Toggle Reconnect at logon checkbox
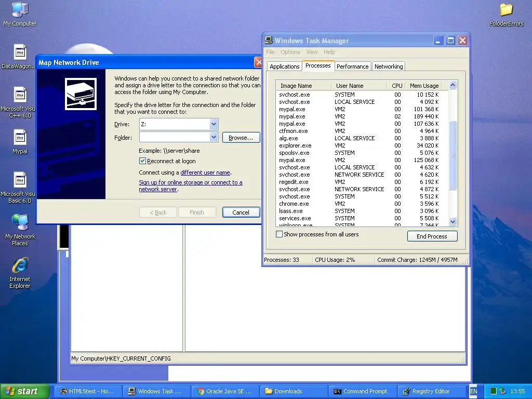Image resolution: width=532 pixels, height=399 pixels. click(142, 161)
